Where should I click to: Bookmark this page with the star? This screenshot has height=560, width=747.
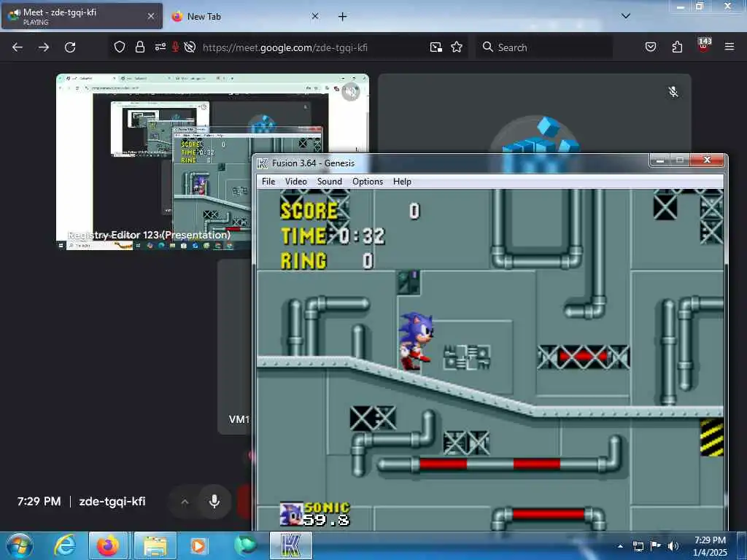coord(457,47)
